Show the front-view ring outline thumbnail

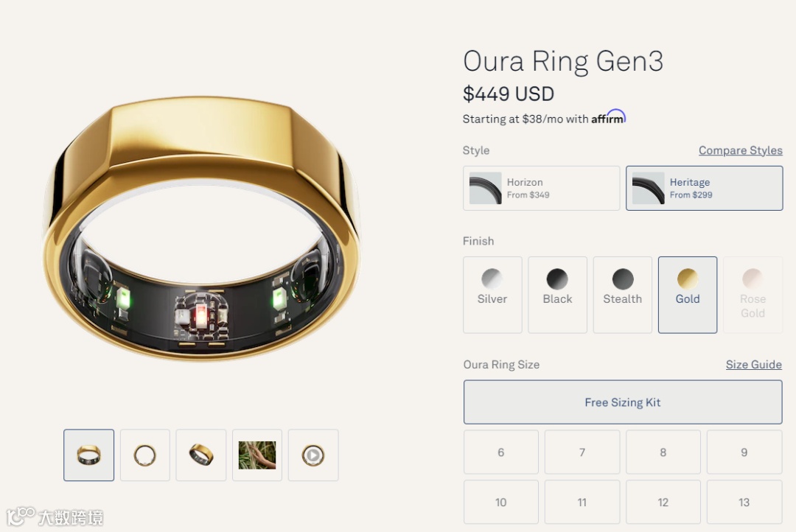[x=144, y=455]
